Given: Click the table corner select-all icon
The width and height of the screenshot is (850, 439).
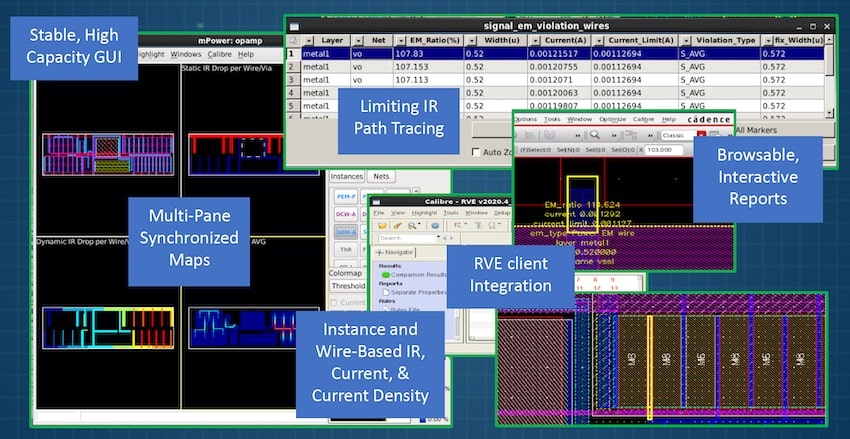Looking at the screenshot, I should [x=293, y=41].
